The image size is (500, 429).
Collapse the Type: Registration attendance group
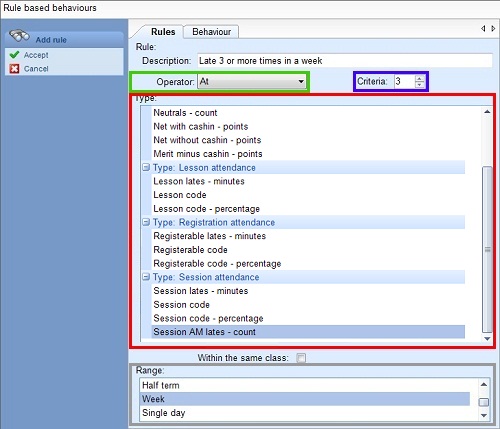[x=146, y=222]
